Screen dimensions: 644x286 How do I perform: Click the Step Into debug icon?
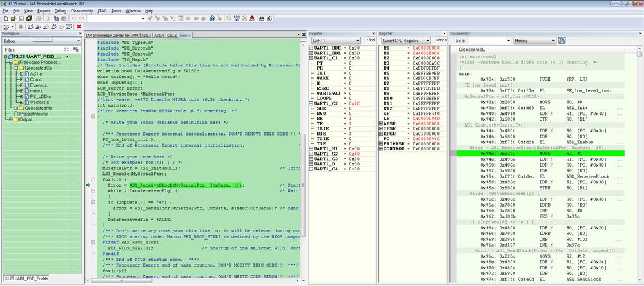tap(38, 26)
